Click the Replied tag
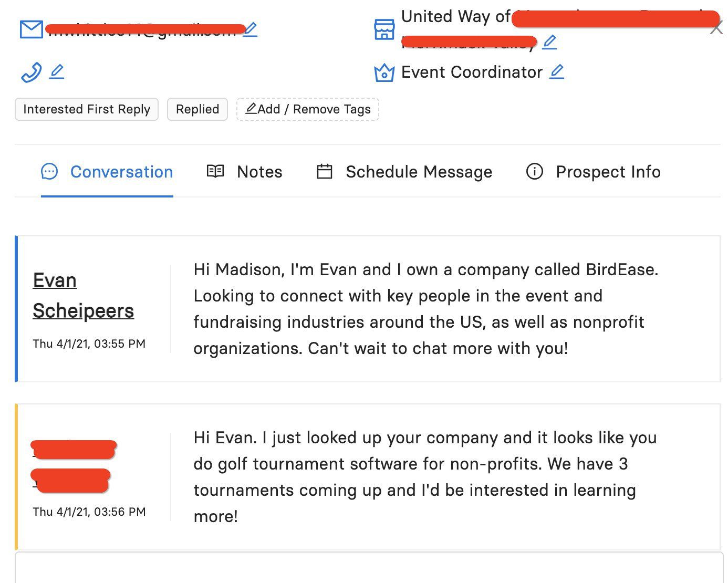This screenshot has height=583, width=728. click(x=197, y=109)
